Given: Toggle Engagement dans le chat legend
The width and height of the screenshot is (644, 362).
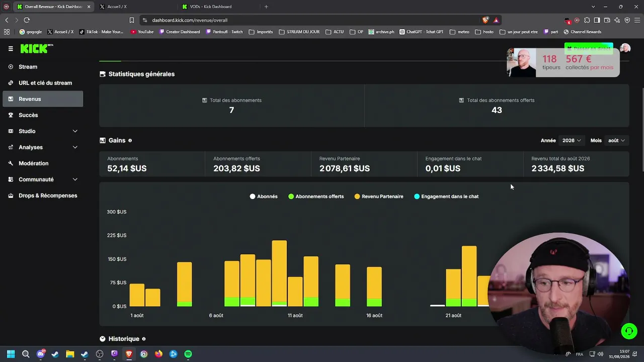Looking at the screenshot, I should coord(446,197).
